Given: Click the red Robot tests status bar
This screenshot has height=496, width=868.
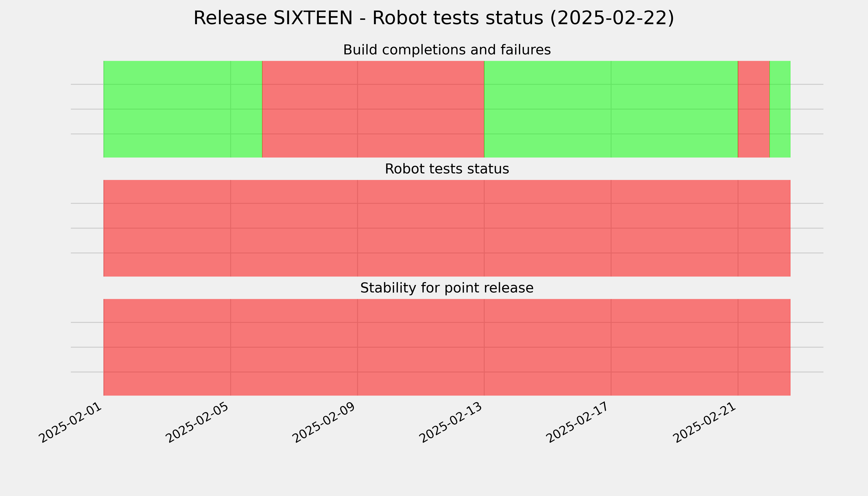Looking at the screenshot, I should point(447,228).
